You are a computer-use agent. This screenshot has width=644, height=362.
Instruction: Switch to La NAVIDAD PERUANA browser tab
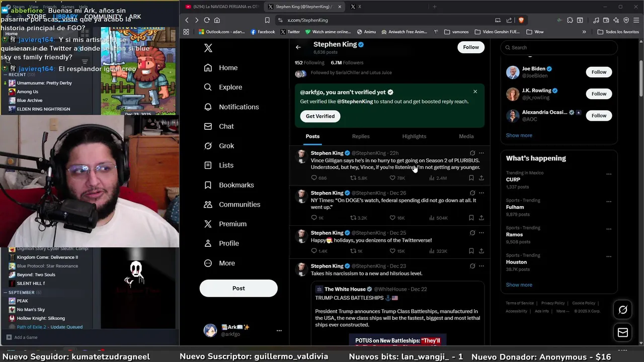coord(221,7)
